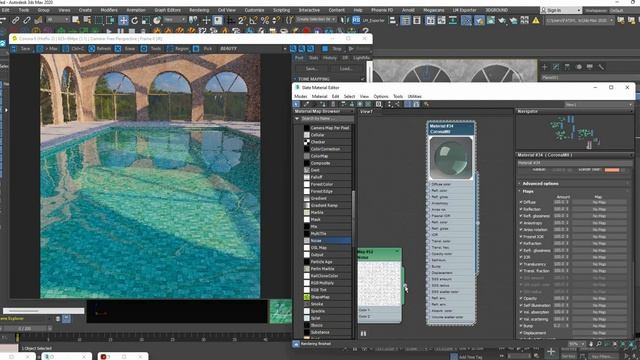Open the Create command panel tab icon
The height and width of the screenshot is (360, 640).
tap(544, 67)
